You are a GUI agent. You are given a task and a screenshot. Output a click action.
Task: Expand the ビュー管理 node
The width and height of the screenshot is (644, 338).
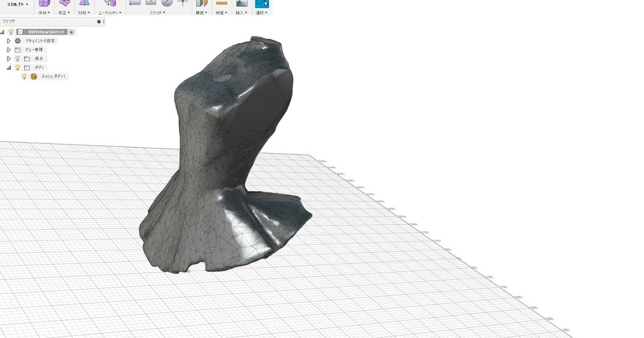(9, 50)
